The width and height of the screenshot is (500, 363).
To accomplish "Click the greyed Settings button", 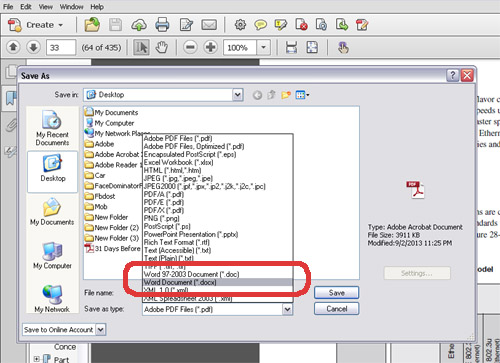I will pos(417,273).
